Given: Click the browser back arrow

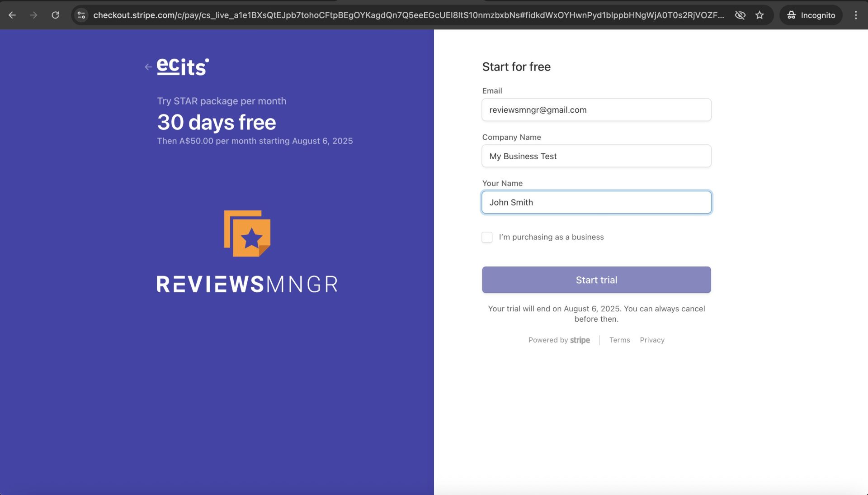Looking at the screenshot, I should click(12, 15).
